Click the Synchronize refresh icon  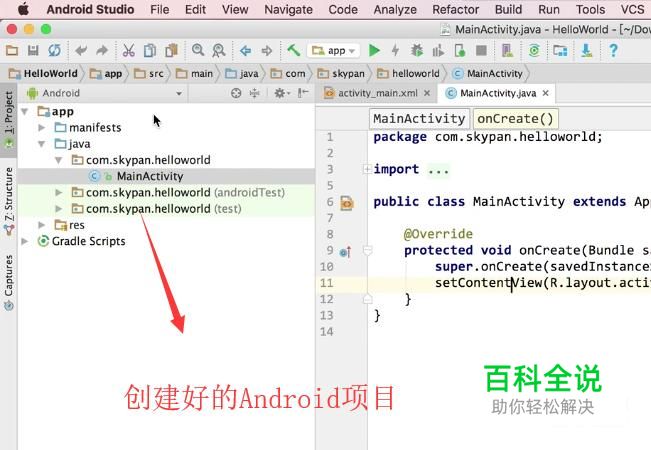[54, 51]
